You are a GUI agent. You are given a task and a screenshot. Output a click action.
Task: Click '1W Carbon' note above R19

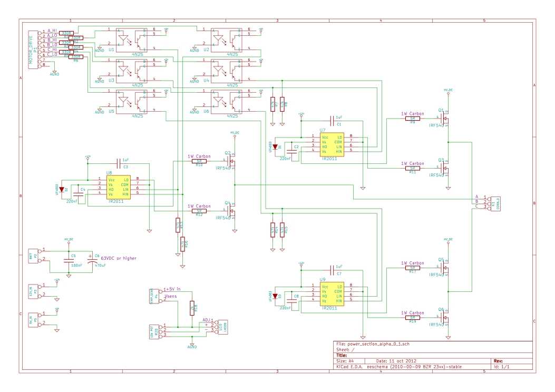tap(412, 313)
